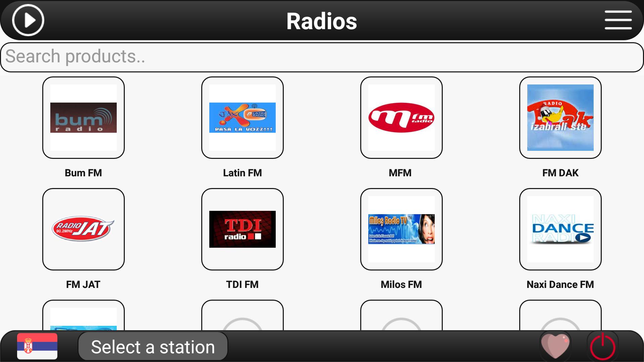This screenshot has height=362, width=644.
Task: Click Radios title in header
Action: coord(322,21)
